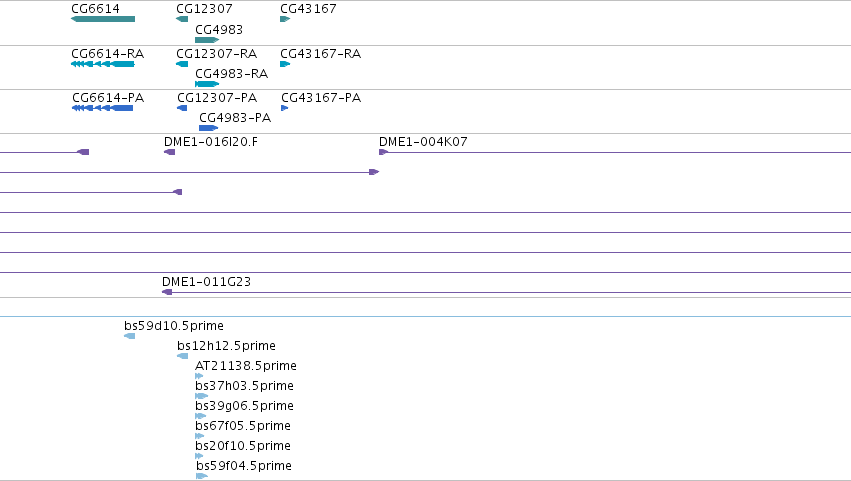Click the 'CG43167' gene name label

coord(308,9)
